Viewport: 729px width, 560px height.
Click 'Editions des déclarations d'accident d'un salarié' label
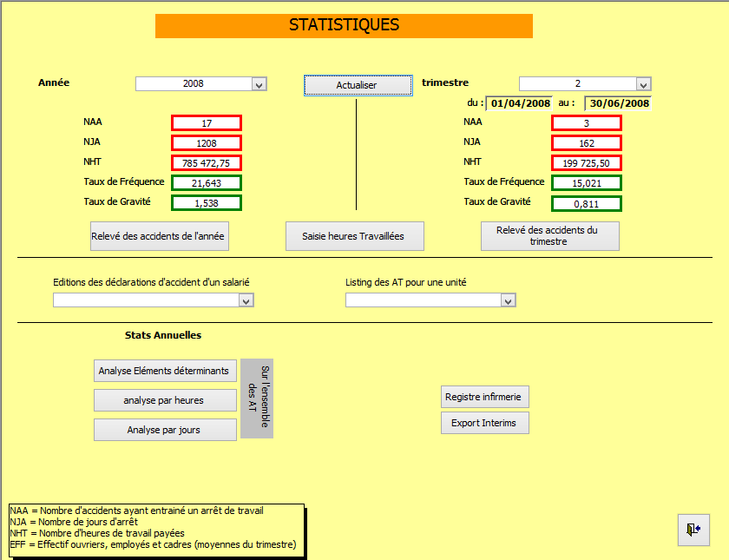tap(151, 282)
